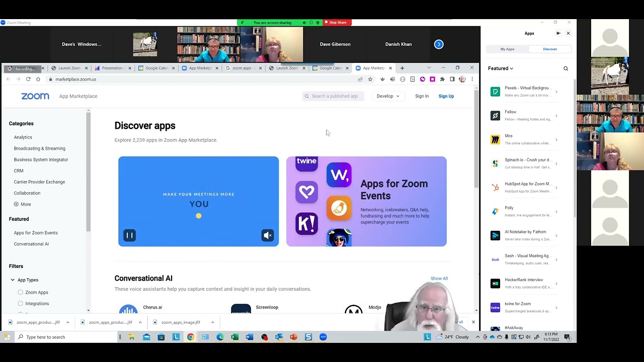Open the Spinach.io app icon
This screenshot has height=362, width=644.
(x=496, y=163)
